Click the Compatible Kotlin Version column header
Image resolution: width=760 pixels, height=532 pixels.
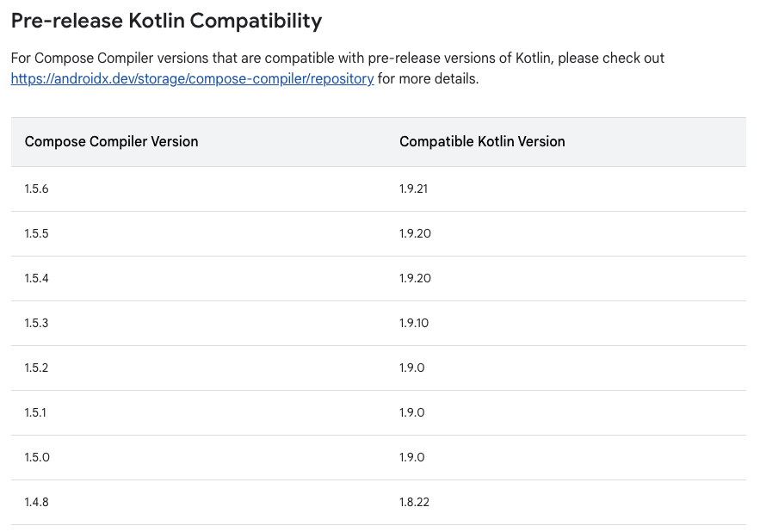click(482, 141)
